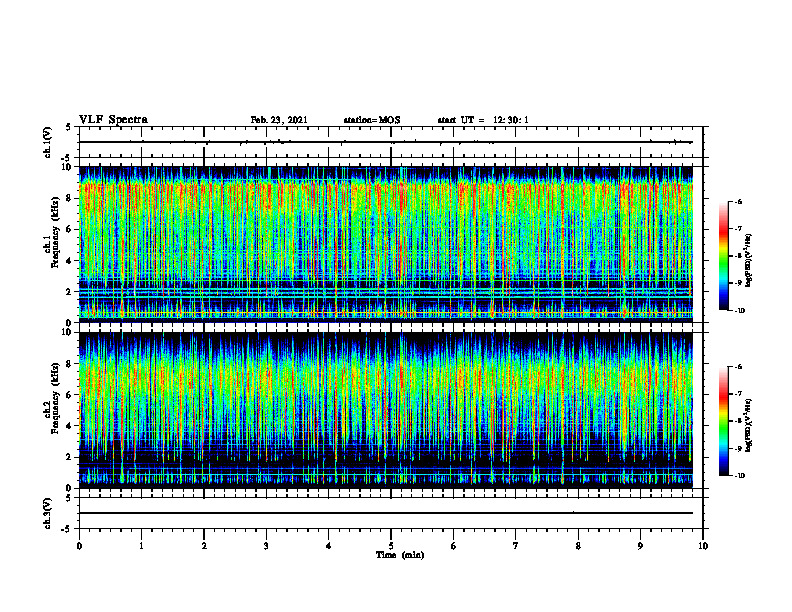Click the ch.1 "Frequency (kHz)" axis label
Viewport: 792px width, 612px height.
tap(55, 232)
